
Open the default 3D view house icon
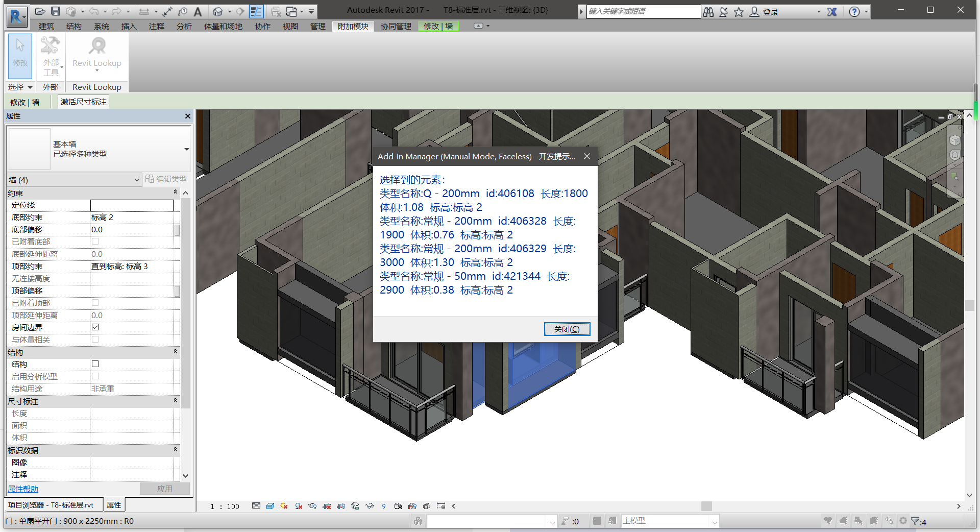(218, 11)
